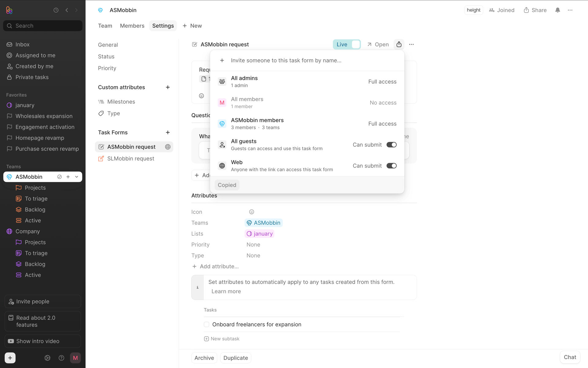Check the Onboard freelancers for expansion task
This screenshot has width=588, height=368.
point(206,324)
